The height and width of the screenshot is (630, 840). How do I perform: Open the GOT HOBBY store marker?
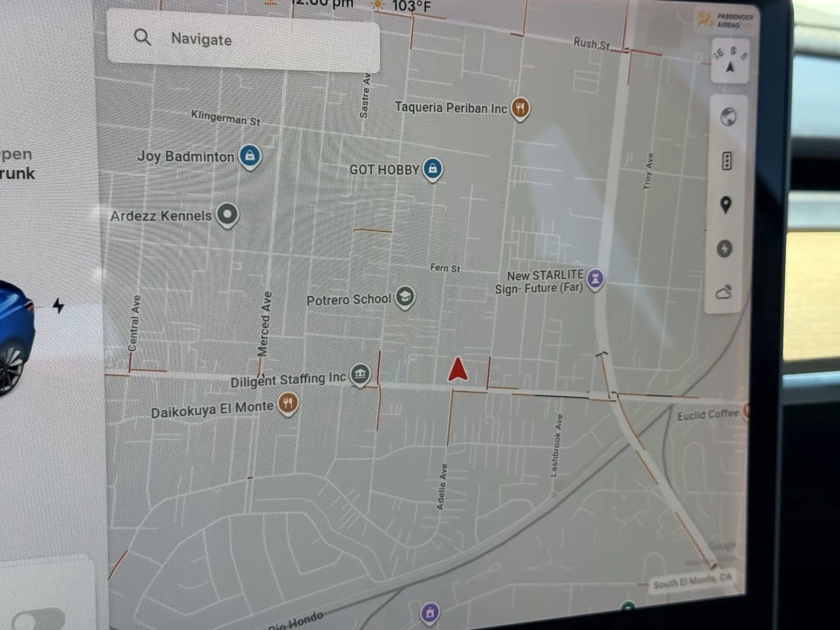(433, 170)
